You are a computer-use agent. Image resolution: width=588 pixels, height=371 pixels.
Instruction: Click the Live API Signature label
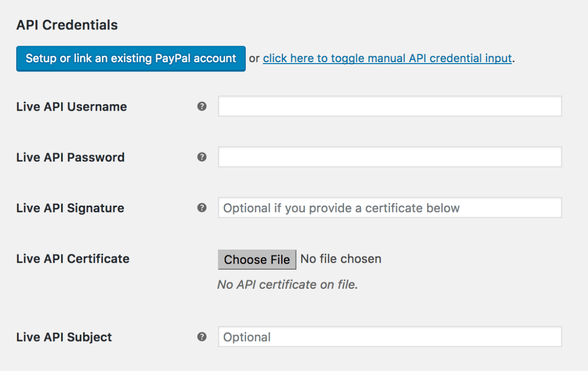pyautogui.click(x=70, y=208)
